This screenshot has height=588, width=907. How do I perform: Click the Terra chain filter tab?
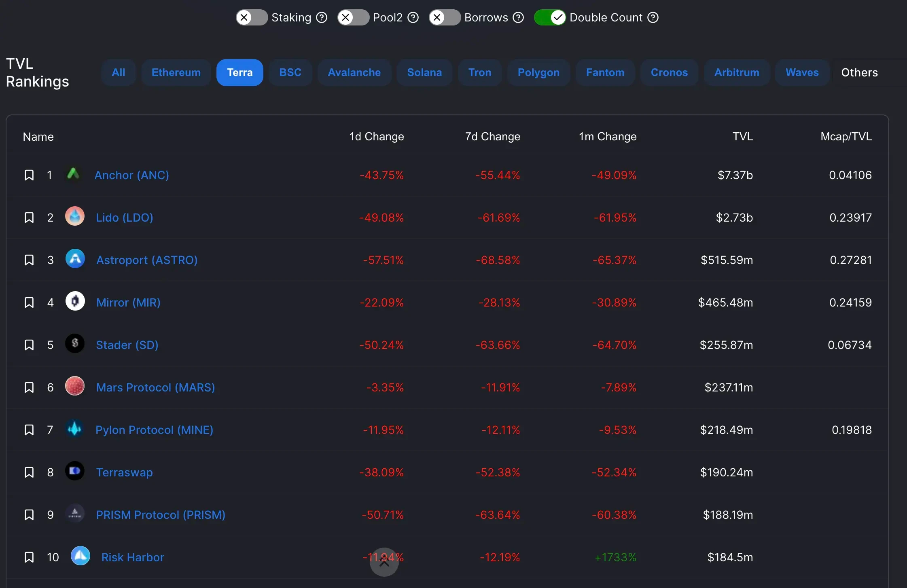click(239, 71)
